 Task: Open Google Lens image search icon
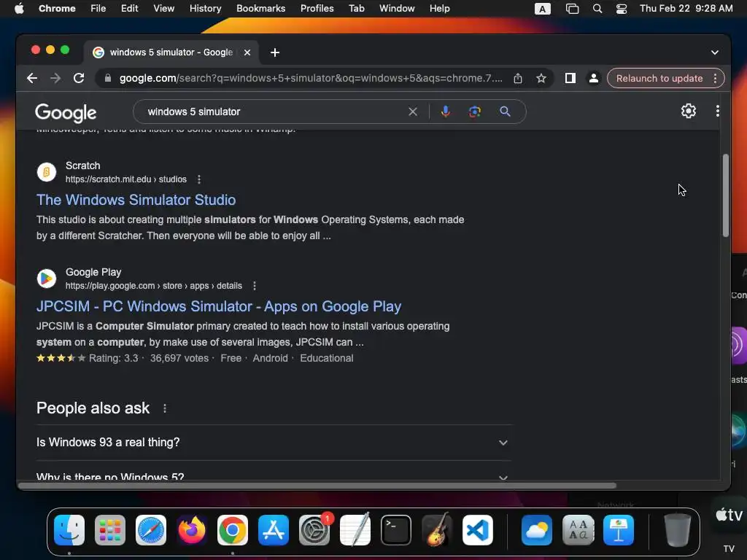[474, 112]
